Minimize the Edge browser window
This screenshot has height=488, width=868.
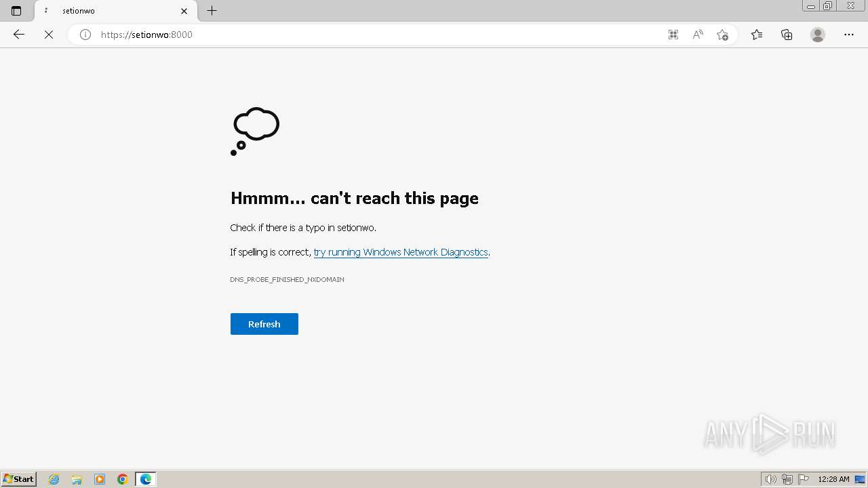point(811,6)
